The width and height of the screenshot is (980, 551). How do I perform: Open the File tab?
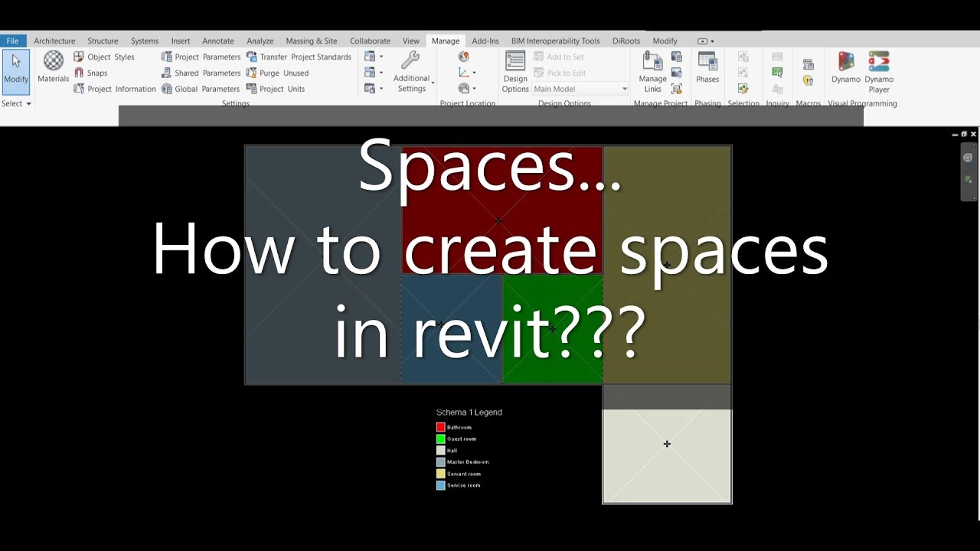tap(13, 41)
